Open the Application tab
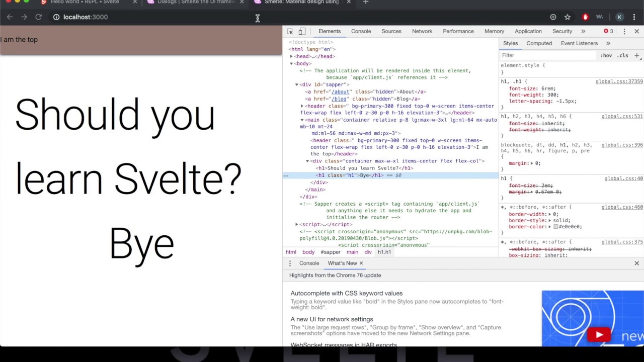 tap(528, 31)
